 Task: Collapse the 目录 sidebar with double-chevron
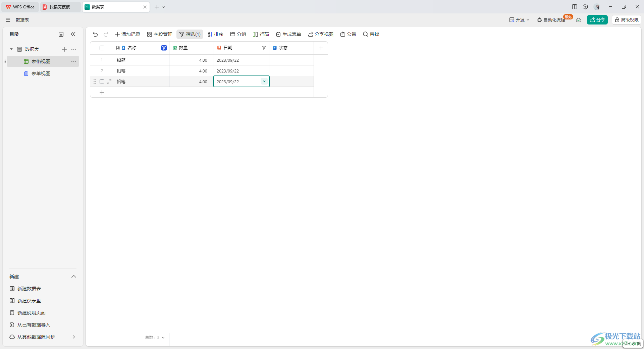point(73,34)
